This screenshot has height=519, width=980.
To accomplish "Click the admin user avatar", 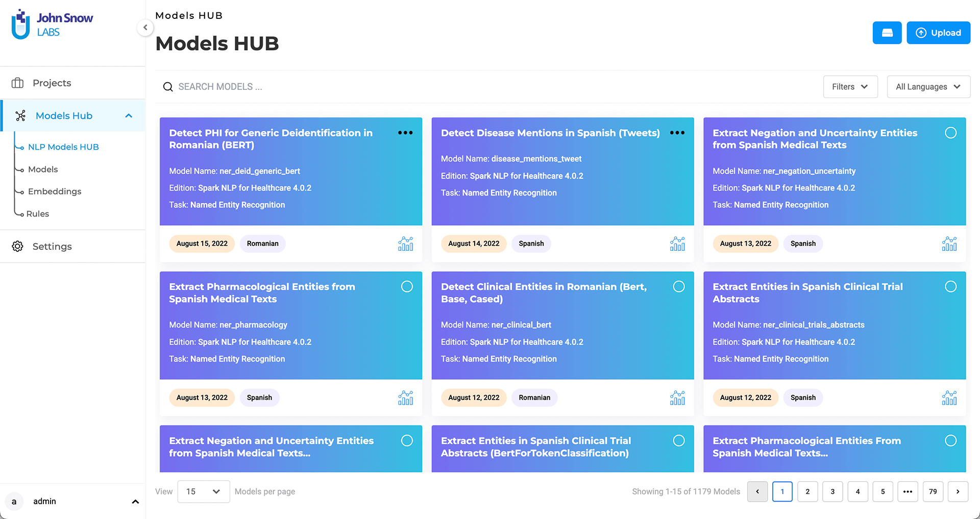I will point(14,502).
